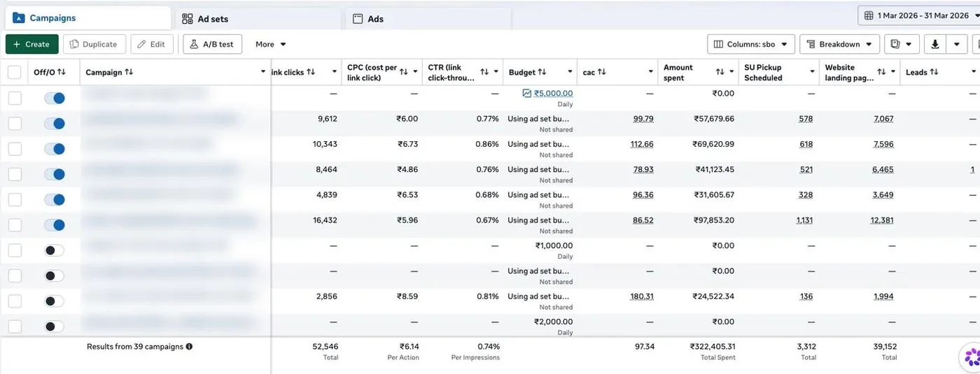Click the download export icon
This screenshot has width=980, height=374.
click(x=934, y=44)
